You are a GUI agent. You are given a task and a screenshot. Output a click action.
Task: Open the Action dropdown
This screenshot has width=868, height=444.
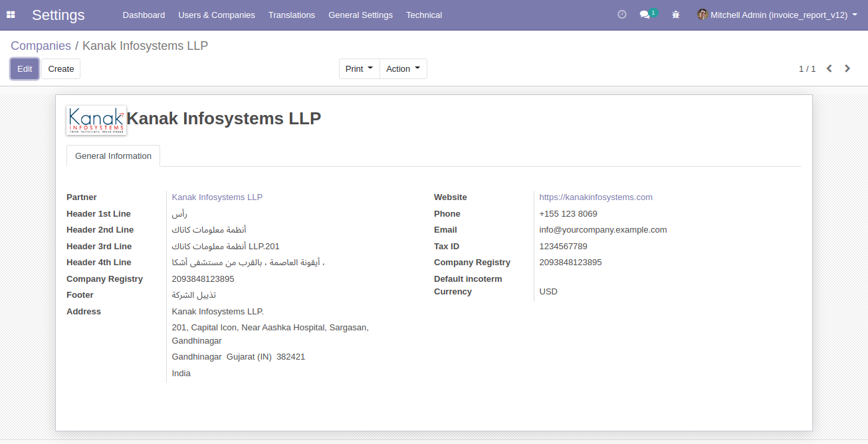(403, 68)
